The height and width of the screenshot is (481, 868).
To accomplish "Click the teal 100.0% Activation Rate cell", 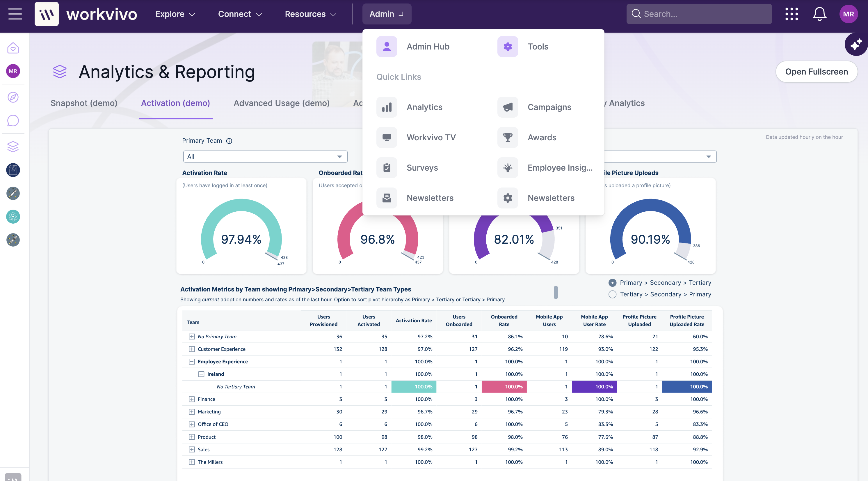I will click(x=414, y=387).
